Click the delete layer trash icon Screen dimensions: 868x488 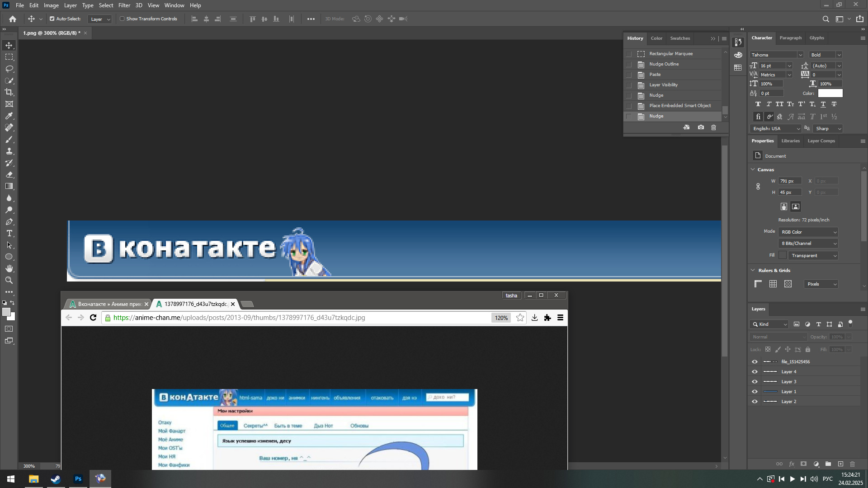click(852, 464)
